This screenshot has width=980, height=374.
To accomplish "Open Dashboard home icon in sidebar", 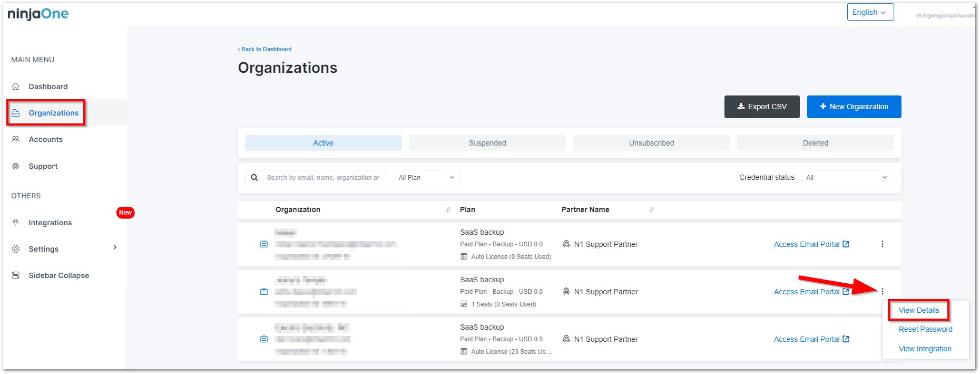I will tap(16, 87).
